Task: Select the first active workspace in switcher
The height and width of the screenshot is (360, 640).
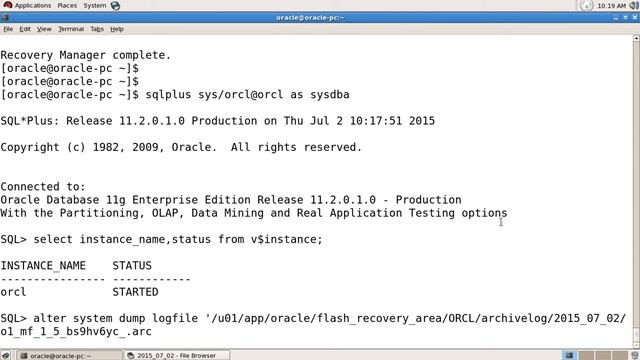Action: [569, 356]
